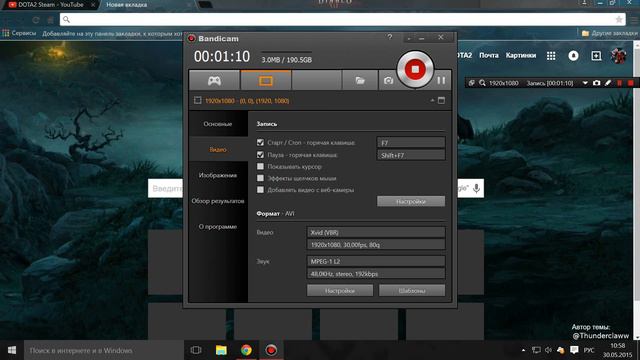Click the small square icon beside 1920x1080 target
Screen dimensions: 640x360
pyautogui.click(x=198, y=100)
